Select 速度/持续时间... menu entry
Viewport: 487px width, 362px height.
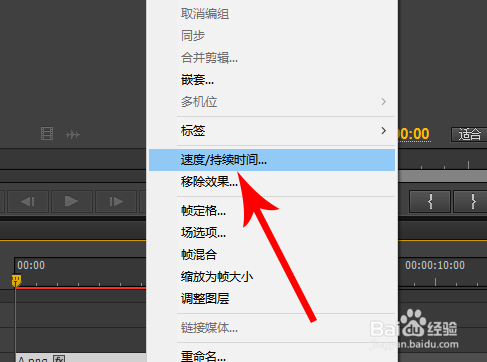coord(272,160)
